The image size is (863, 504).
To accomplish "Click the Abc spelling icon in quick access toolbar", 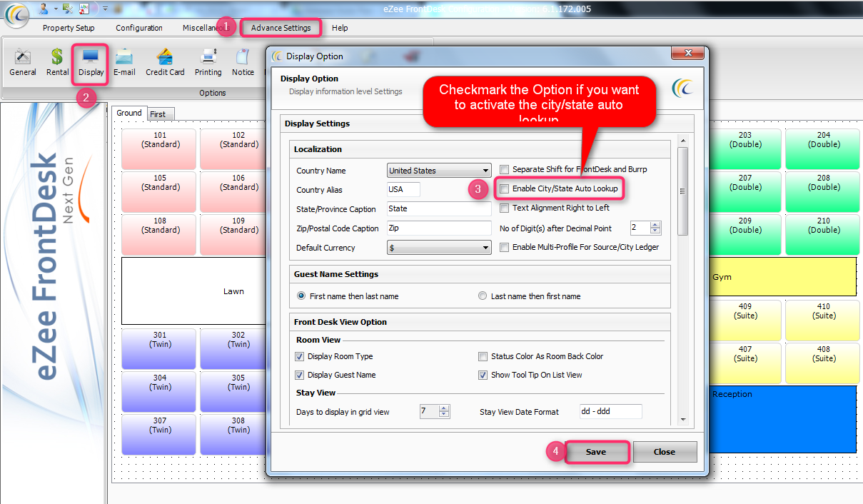I will coord(85,9).
